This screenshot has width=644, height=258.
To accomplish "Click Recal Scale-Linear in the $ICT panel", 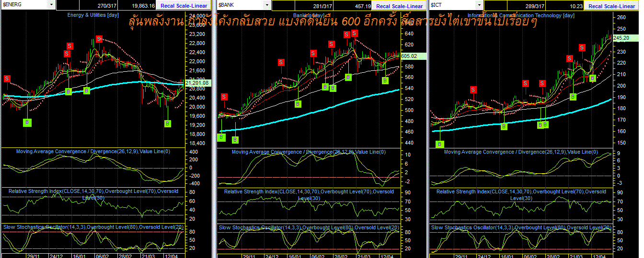I will 612,6.
